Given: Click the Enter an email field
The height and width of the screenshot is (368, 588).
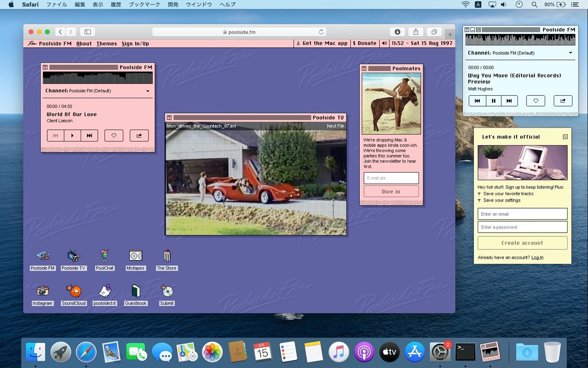Looking at the screenshot, I should pos(522,214).
